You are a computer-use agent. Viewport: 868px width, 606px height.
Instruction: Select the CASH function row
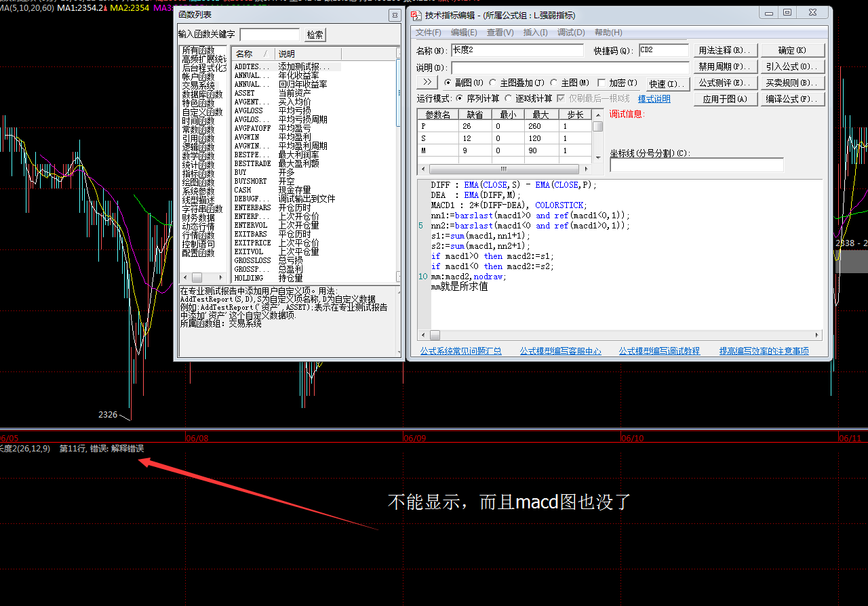pos(286,190)
